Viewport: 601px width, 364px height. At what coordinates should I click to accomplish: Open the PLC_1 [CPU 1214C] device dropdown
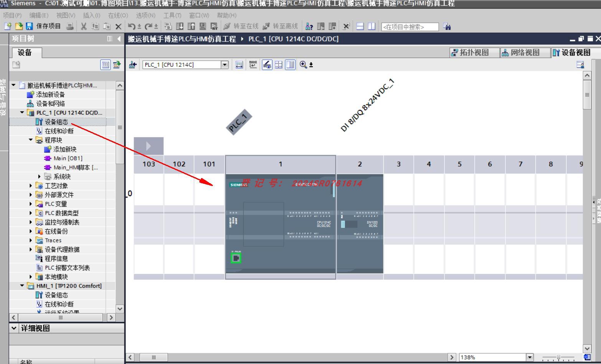225,65
